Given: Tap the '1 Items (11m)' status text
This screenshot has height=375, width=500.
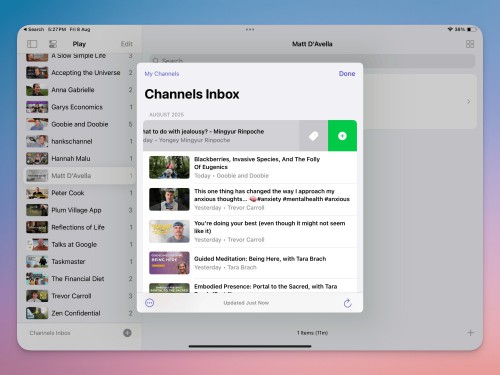Looking at the screenshot, I should coord(312,333).
